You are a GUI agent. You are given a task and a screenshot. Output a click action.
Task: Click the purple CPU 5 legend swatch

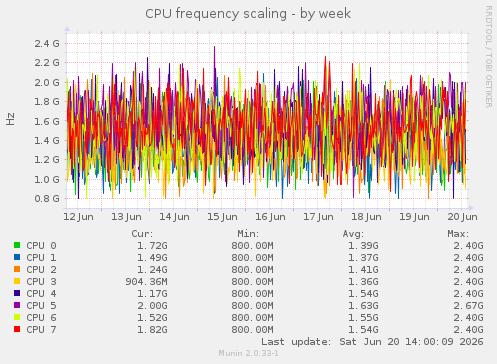pyautogui.click(x=17, y=305)
